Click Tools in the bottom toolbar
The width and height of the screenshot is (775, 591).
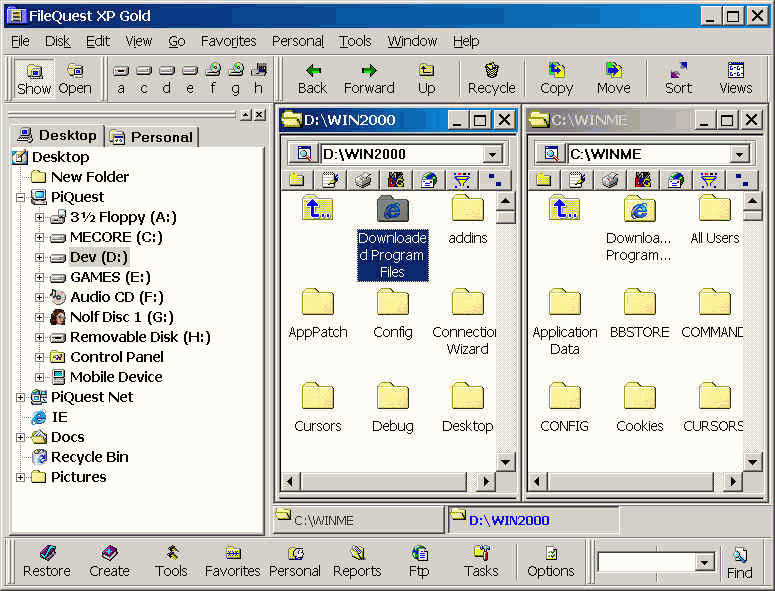click(171, 562)
